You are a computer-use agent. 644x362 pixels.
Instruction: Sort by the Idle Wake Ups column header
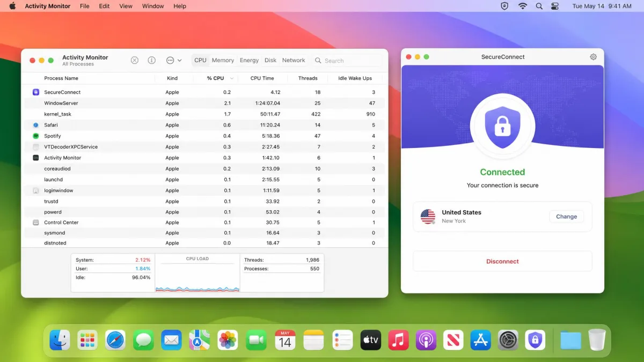click(x=355, y=78)
